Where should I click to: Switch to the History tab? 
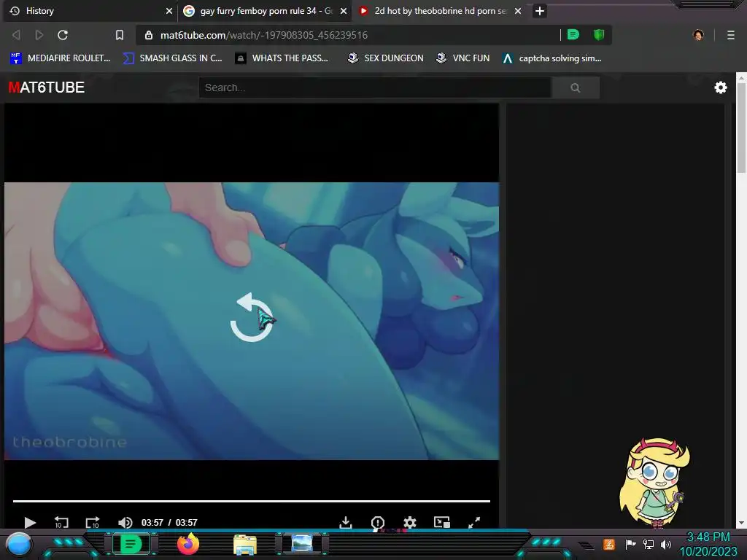[x=90, y=11]
